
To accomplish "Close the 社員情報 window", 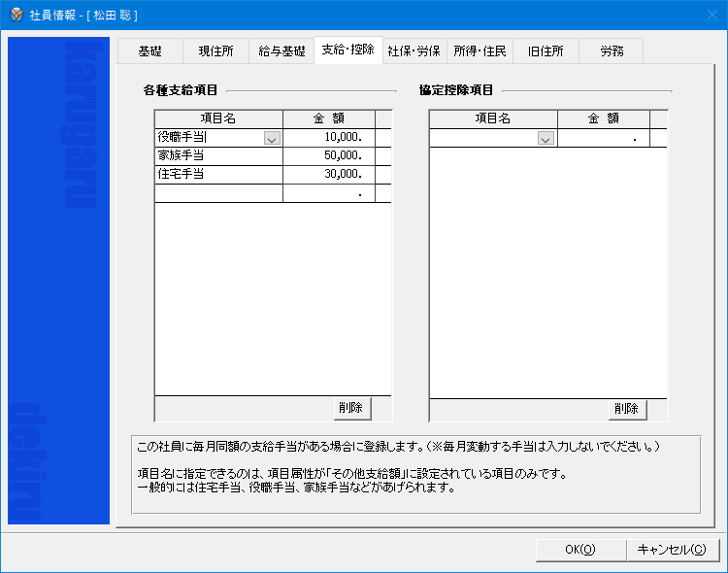I will pyautogui.click(x=712, y=15).
